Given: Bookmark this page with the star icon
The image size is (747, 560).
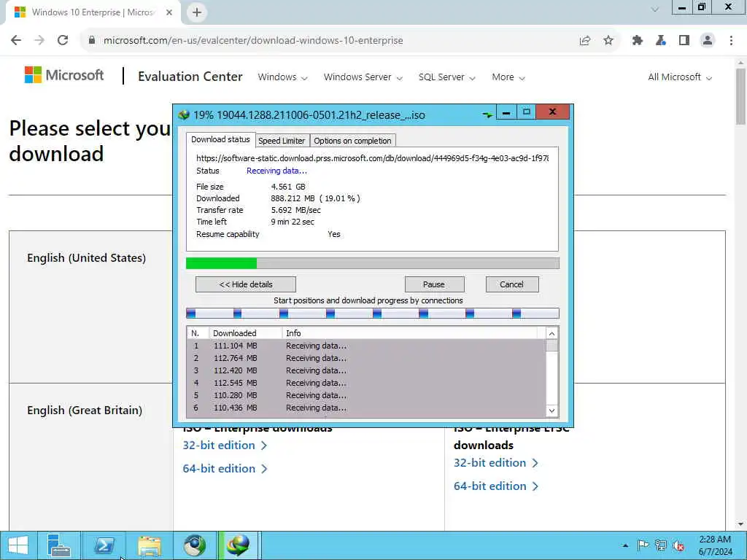Looking at the screenshot, I should coord(608,41).
